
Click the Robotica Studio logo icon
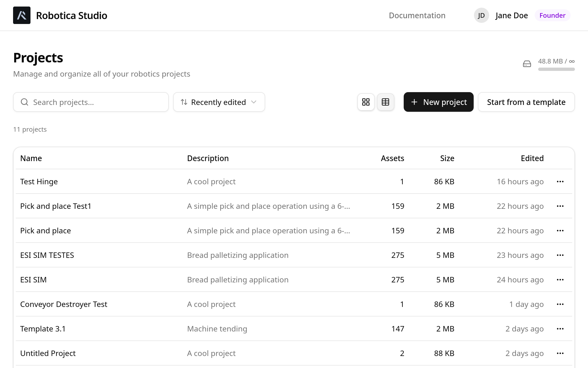[22, 15]
